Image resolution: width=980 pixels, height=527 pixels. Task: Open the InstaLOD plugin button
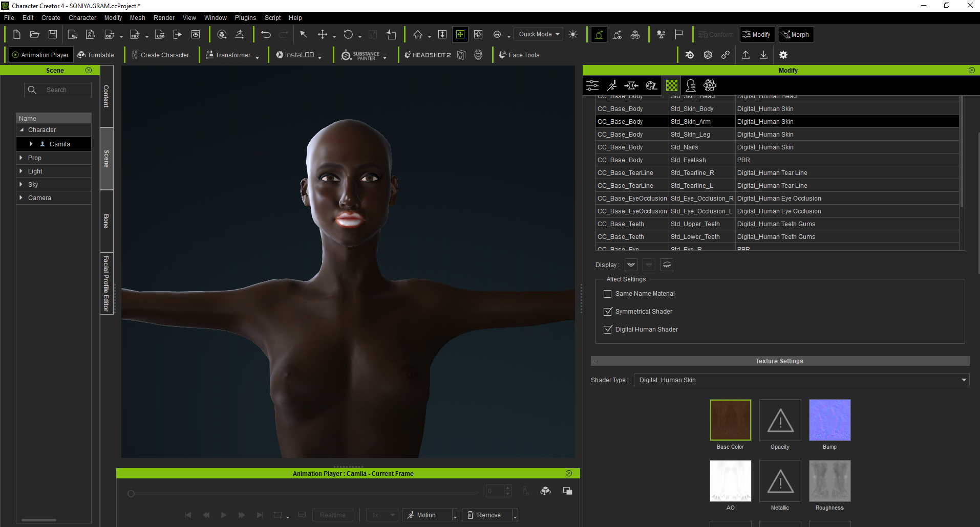pos(295,55)
